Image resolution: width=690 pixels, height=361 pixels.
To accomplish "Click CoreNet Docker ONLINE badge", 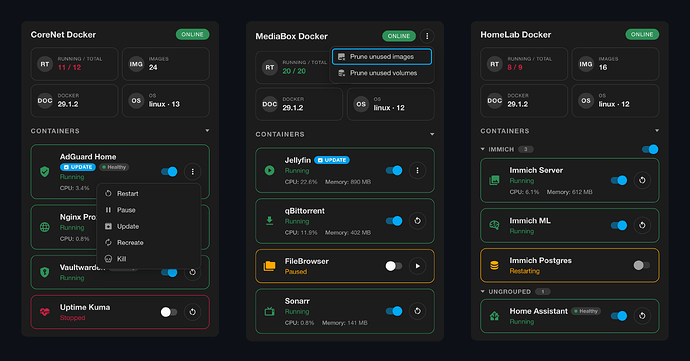I will click(192, 34).
